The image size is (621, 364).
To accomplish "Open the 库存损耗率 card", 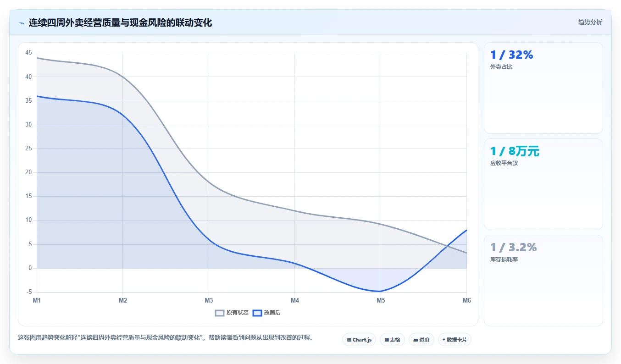I will coord(543,281).
